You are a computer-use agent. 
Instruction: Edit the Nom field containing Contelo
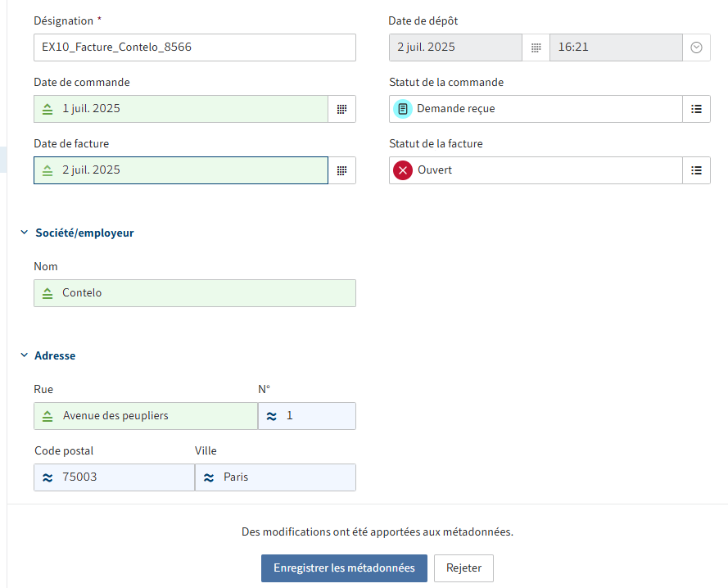click(195, 293)
